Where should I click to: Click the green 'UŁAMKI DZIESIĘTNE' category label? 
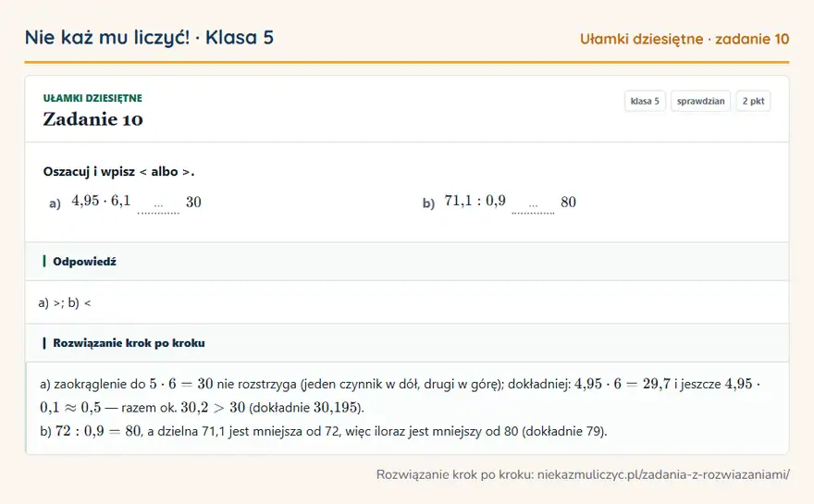pos(92,98)
